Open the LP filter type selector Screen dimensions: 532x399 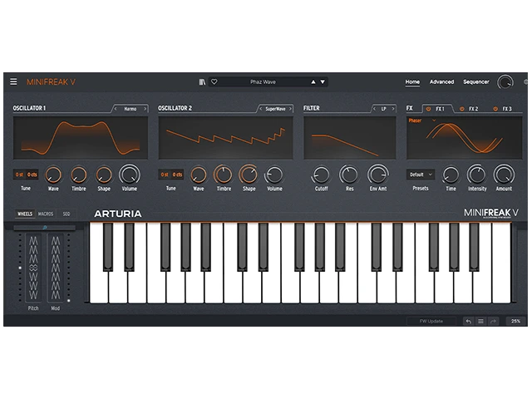pos(384,109)
